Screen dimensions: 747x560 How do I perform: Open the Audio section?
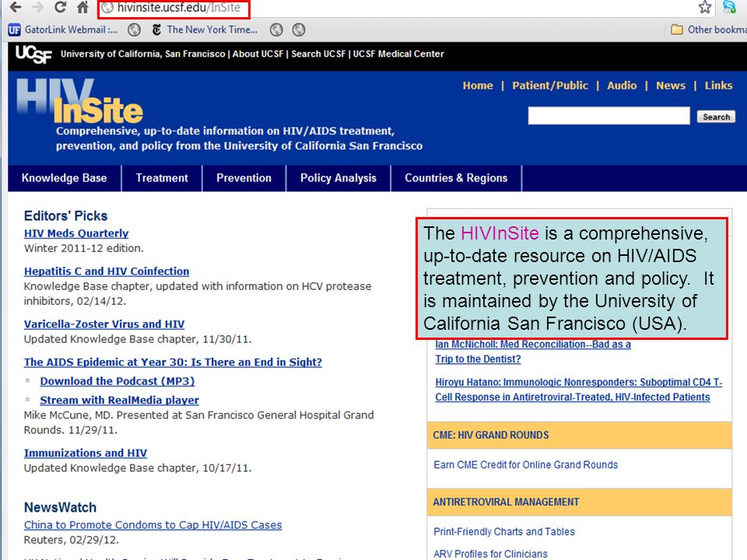point(622,86)
